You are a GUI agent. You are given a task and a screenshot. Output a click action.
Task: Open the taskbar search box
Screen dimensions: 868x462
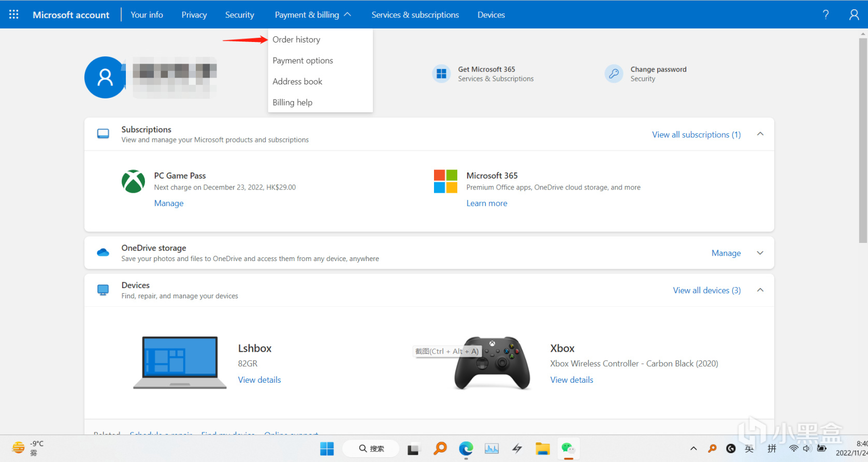pyautogui.click(x=371, y=449)
